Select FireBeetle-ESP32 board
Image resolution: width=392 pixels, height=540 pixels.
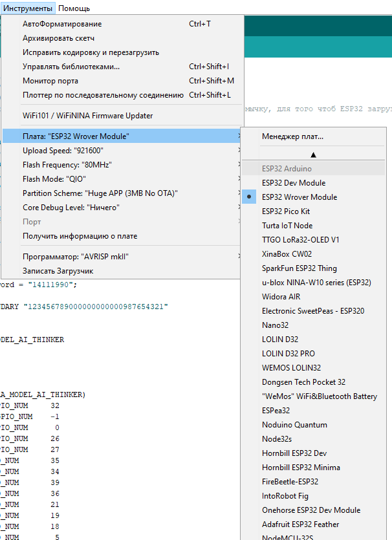(x=314, y=482)
